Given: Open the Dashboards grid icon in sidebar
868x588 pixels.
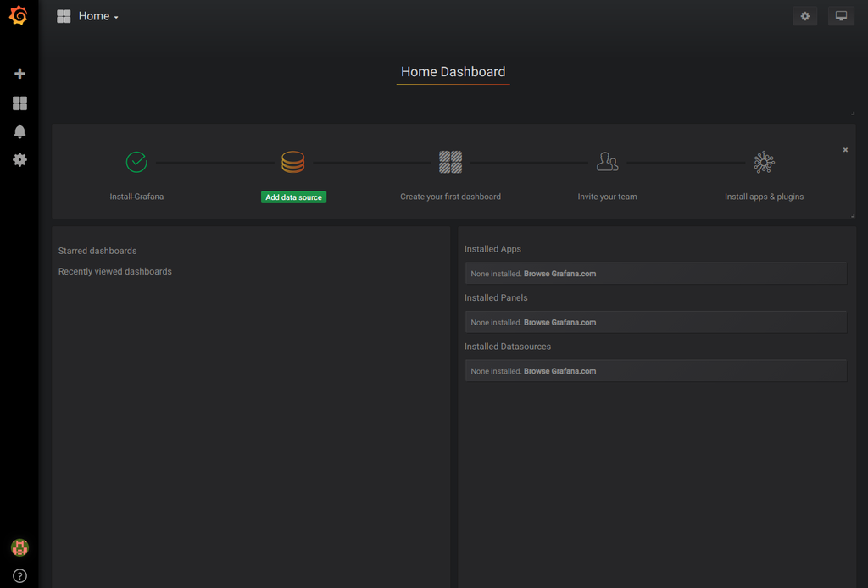Looking at the screenshot, I should (19, 103).
